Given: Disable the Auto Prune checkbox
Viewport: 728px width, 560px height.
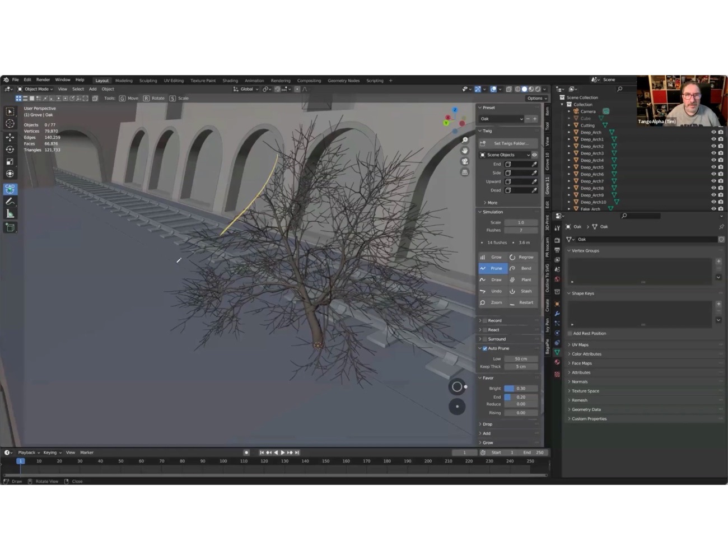Looking at the screenshot, I should click(x=484, y=348).
